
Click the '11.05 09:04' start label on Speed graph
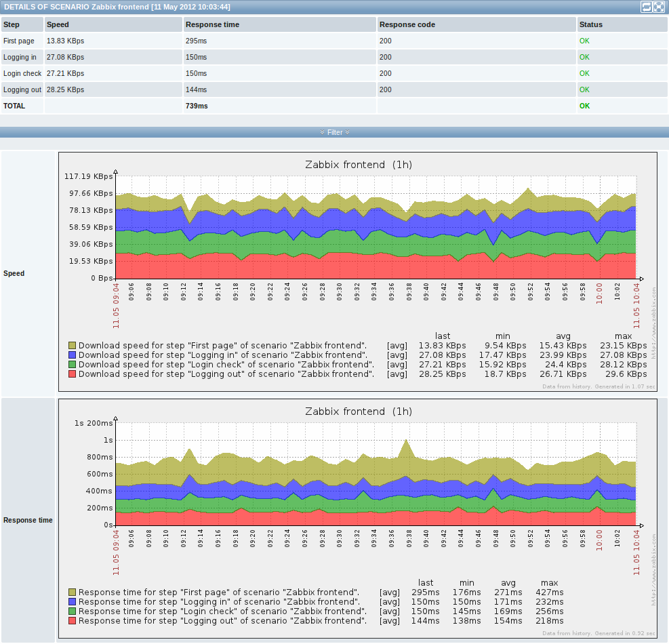click(x=116, y=305)
